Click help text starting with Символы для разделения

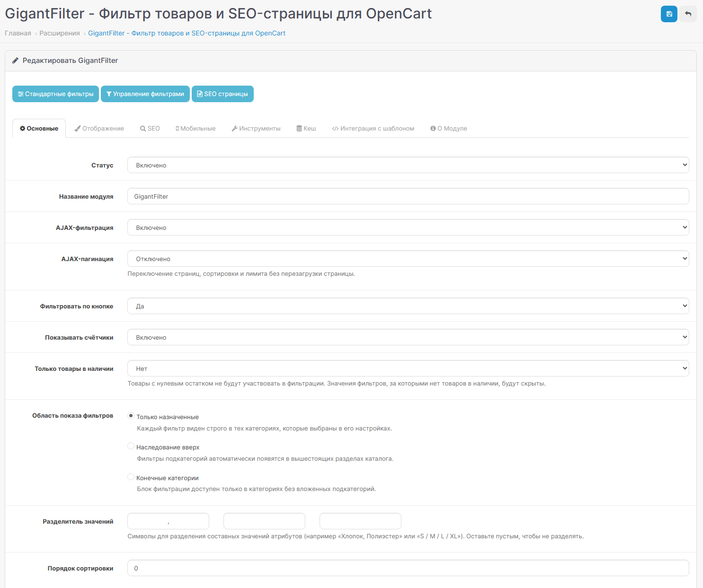pyautogui.click(x=356, y=536)
